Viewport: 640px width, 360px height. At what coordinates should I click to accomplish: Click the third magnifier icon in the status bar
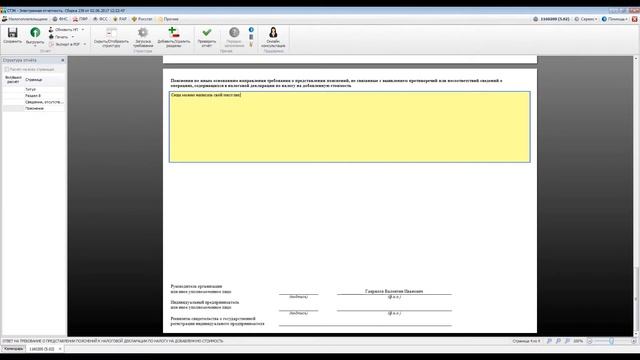(567, 341)
